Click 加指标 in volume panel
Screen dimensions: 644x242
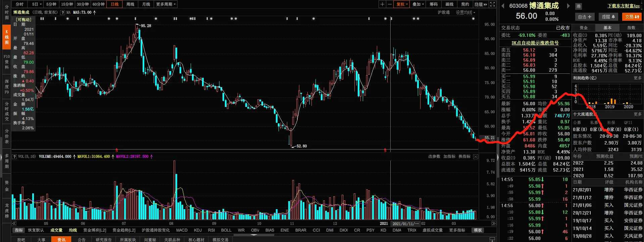[x=449, y=157]
